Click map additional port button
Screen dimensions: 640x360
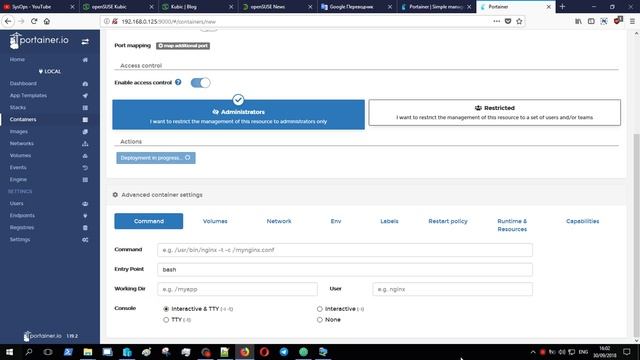point(183,46)
